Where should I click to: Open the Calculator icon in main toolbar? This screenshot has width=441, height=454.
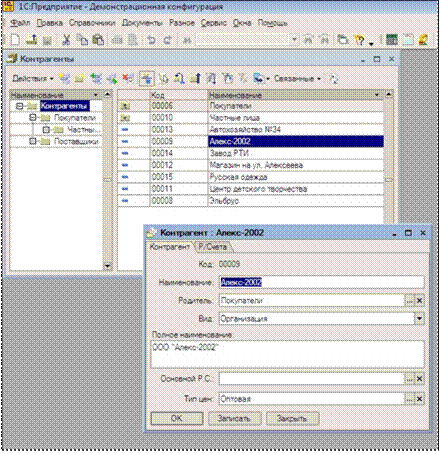click(x=391, y=40)
